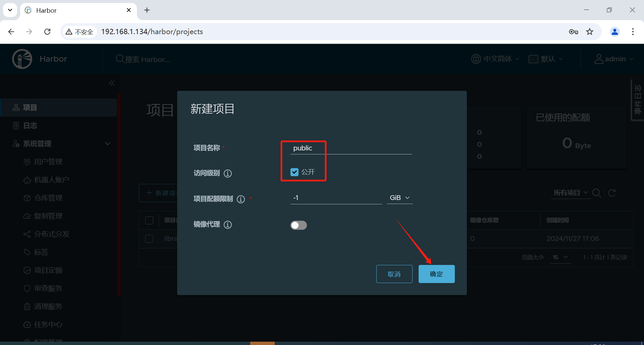Click the 不安全 site security indicator
The image size is (644, 345).
coord(80,31)
